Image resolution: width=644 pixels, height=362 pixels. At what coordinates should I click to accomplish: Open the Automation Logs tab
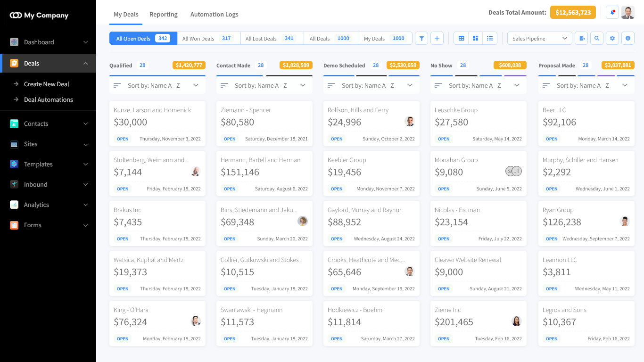pyautogui.click(x=214, y=14)
